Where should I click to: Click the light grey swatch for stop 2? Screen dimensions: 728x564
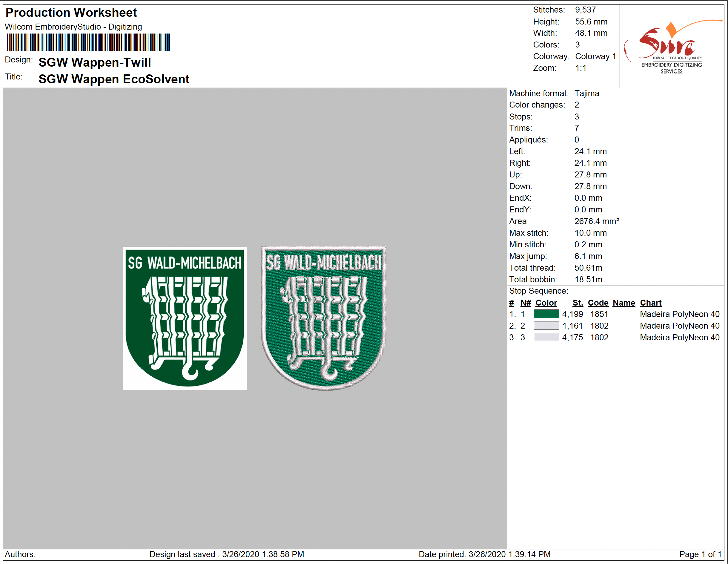[546, 326]
